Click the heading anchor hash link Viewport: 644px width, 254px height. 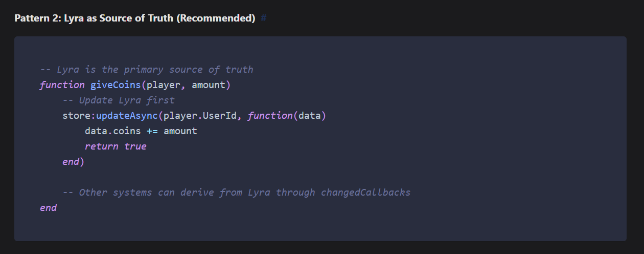tap(263, 18)
